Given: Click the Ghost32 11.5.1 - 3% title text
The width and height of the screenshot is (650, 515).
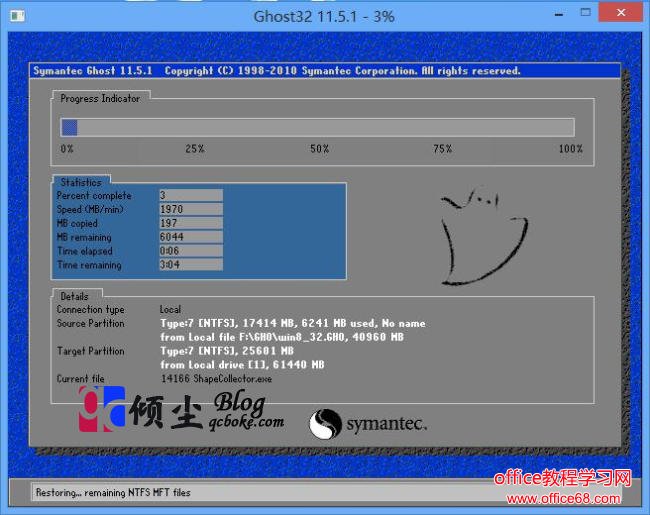Looking at the screenshot, I should tap(324, 17).
